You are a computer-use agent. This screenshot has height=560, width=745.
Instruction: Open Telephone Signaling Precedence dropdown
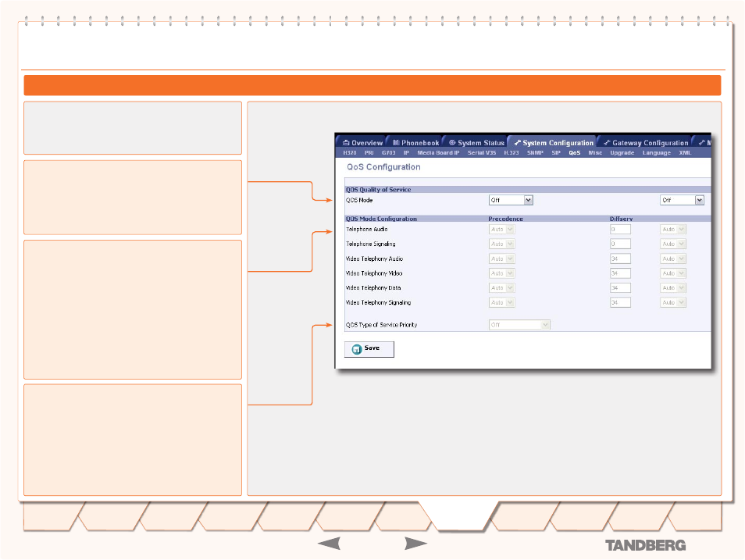(501, 244)
